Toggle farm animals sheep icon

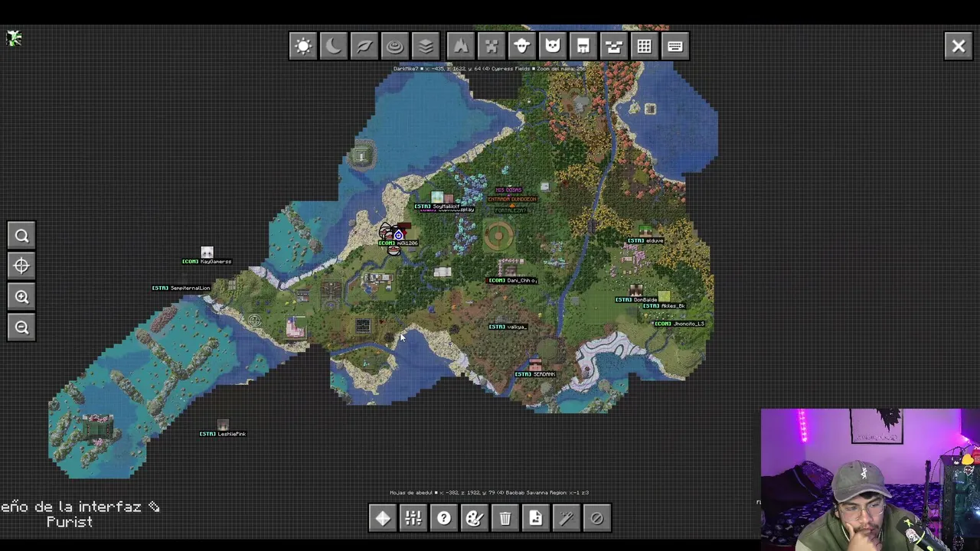pyautogui.click(x=522, y=46)
